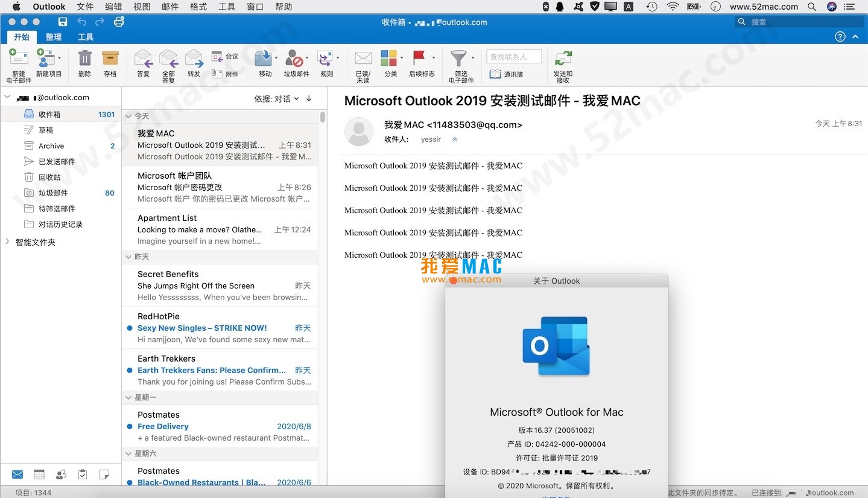868x498 pixels.
Task: Select the Junk Email (垃圾邮件) folder in sidebar
Action: (x=60, y=193)
